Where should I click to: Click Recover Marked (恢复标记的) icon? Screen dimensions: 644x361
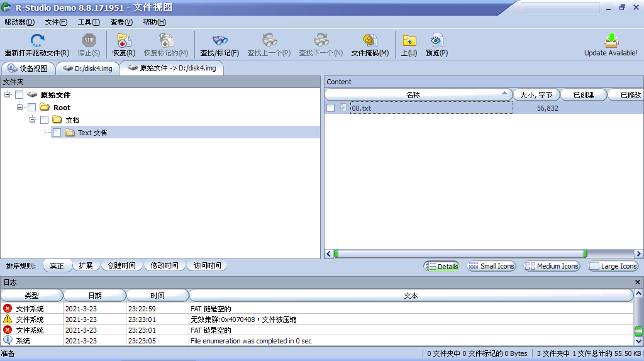point(166,40)
